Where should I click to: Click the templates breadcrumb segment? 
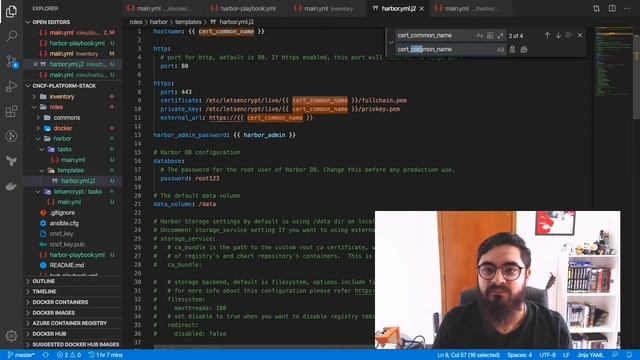188,22
